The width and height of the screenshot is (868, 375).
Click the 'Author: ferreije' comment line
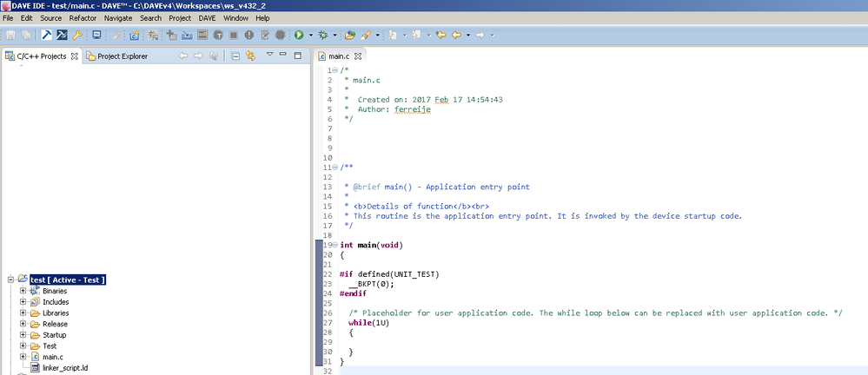388,109
